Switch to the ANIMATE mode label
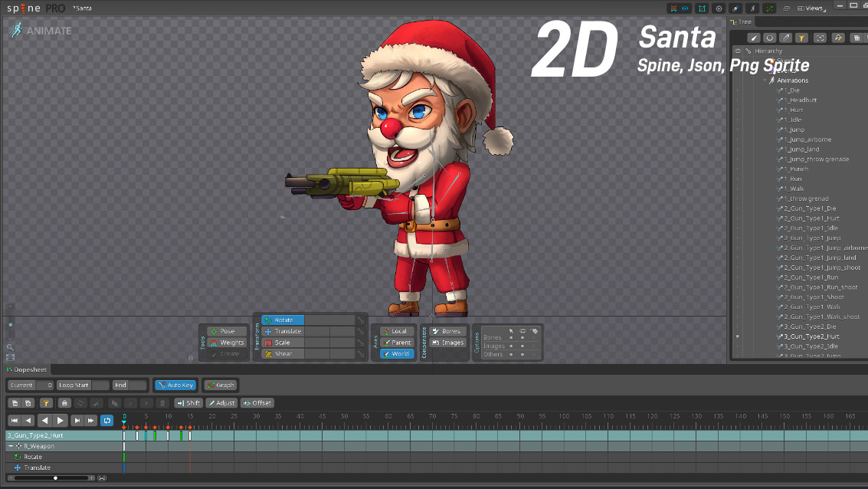The height and width of the screenshot is (489, 868). (x=48, y=31)
